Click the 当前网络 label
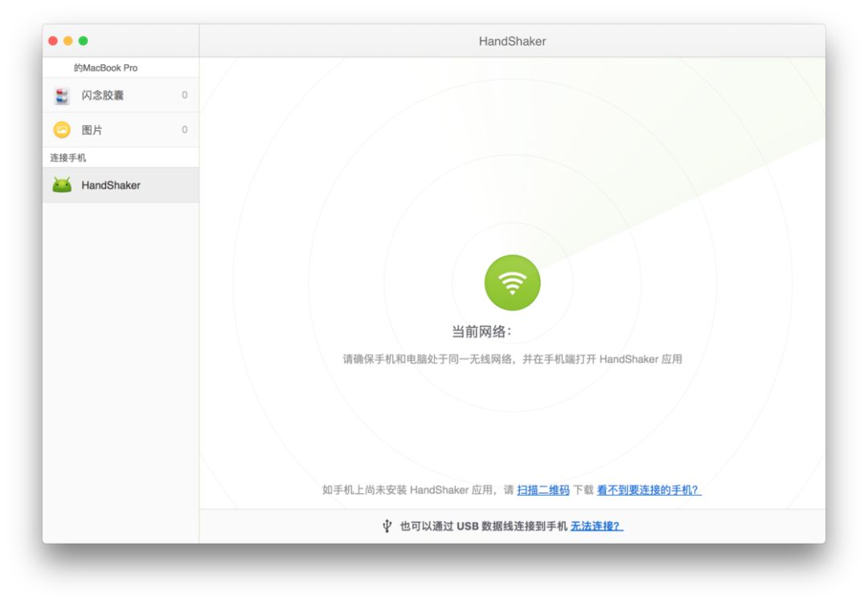Image resolution: width=868 pixels, height=604 pixels. [481, 332]
